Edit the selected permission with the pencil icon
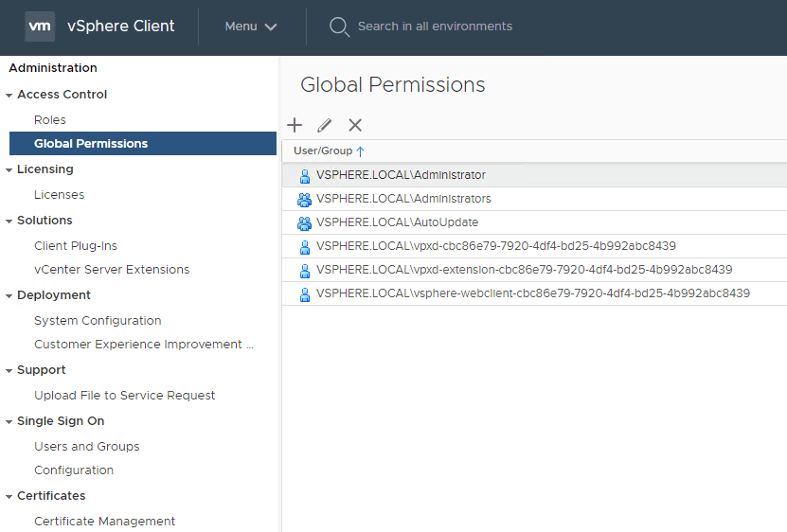The image size is (787, 532). (325, 125)
